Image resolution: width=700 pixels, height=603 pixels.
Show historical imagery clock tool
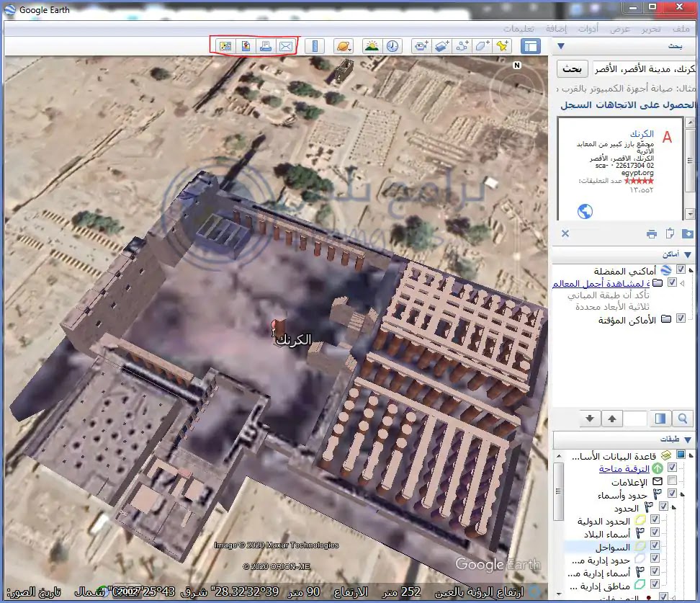(392, 46)
